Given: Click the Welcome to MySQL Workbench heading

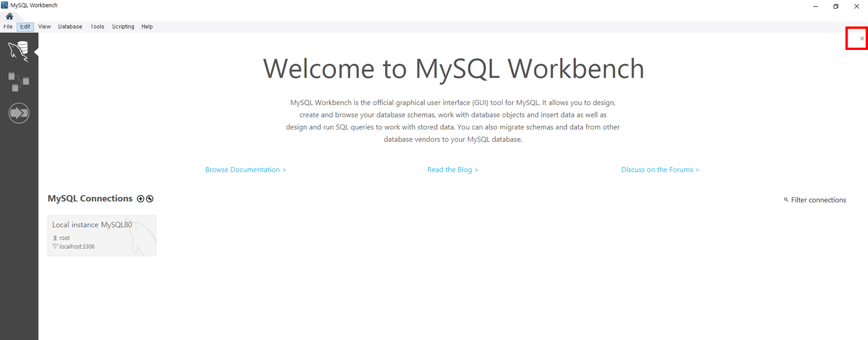Looking at the screenshot, I should [453, 69].
